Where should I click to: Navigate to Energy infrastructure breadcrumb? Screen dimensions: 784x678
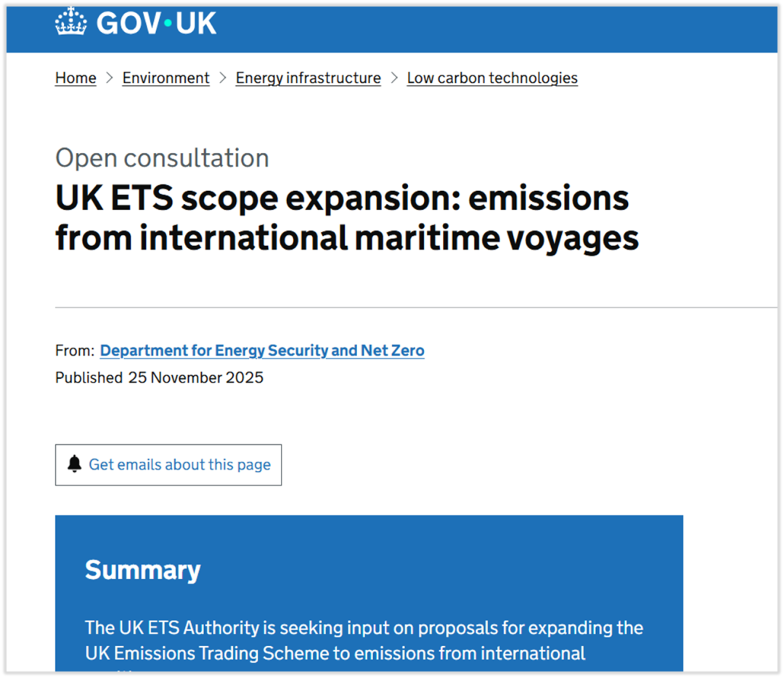point(308,78)
